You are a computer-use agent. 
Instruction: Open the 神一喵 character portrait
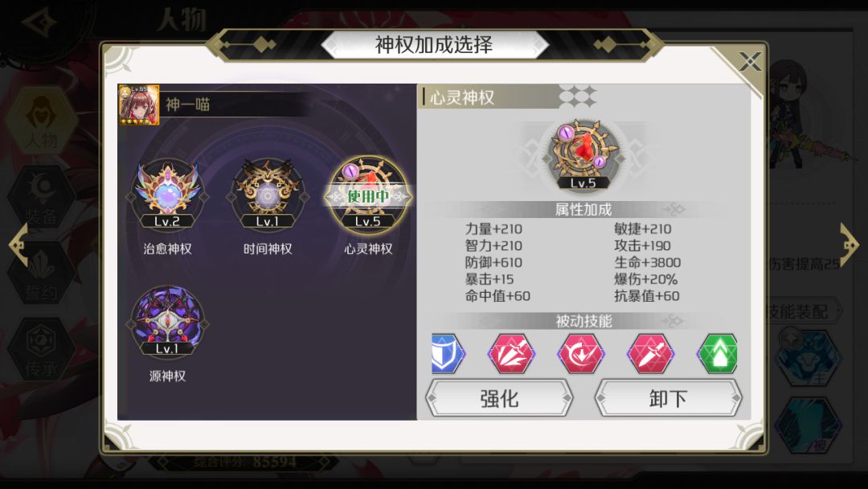[x=139, y=105]
